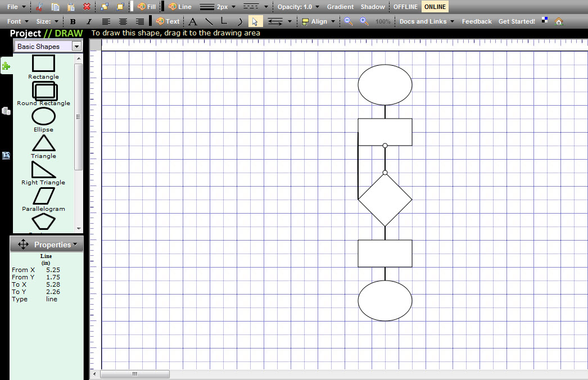Click the zoom out magnifier icon

click(x=349, y=21)
